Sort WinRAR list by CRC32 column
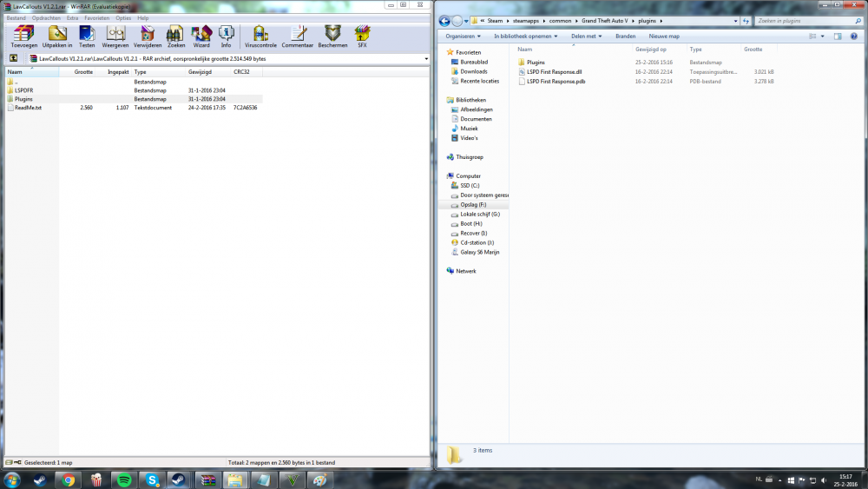 click(246, 72)
